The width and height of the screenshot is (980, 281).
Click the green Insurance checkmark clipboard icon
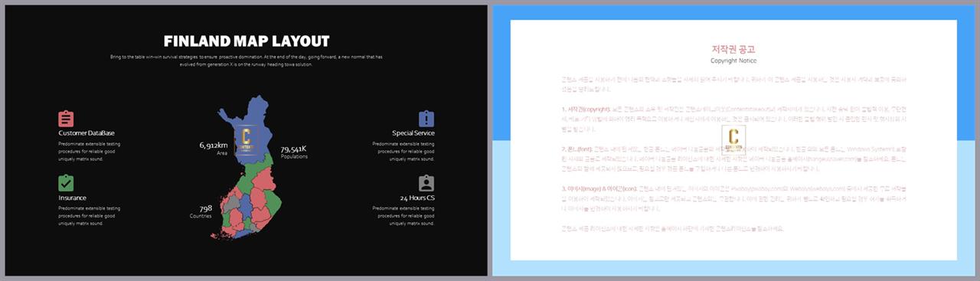pos(66,183)
